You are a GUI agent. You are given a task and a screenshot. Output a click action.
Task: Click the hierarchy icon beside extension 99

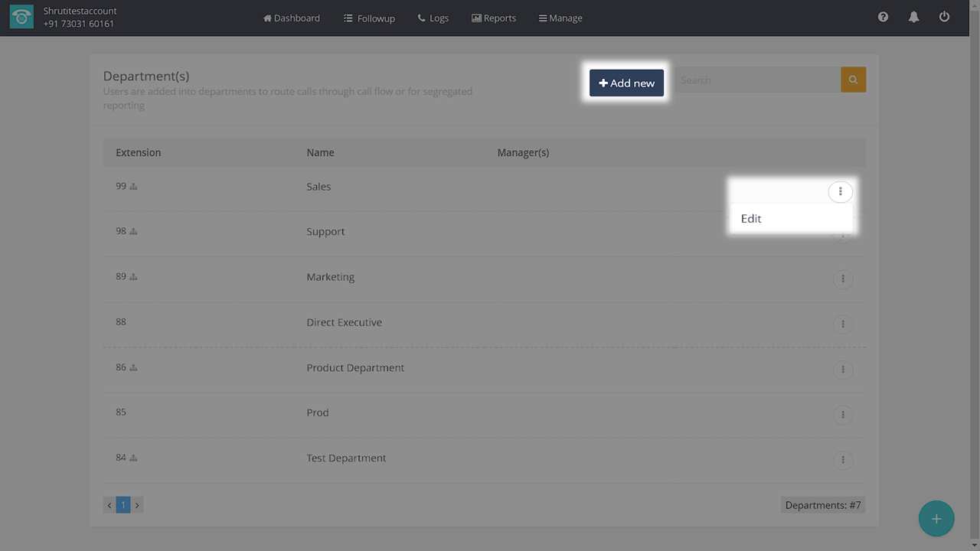(x=133, y=187)
